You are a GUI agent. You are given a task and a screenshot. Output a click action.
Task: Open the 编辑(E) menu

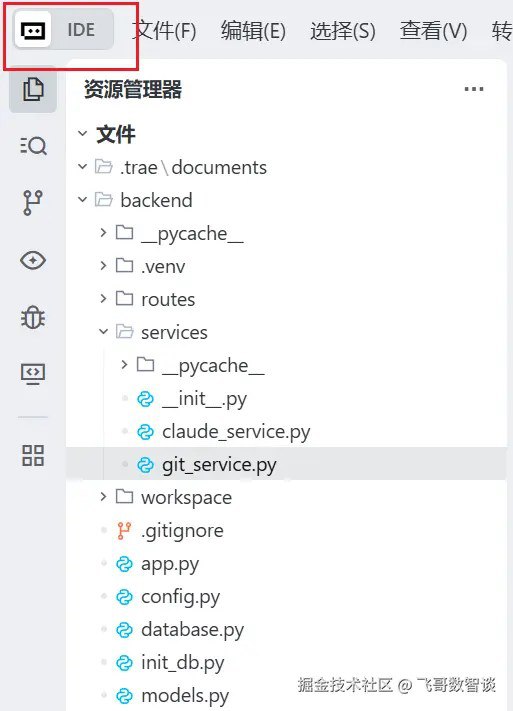coord(253,31)
